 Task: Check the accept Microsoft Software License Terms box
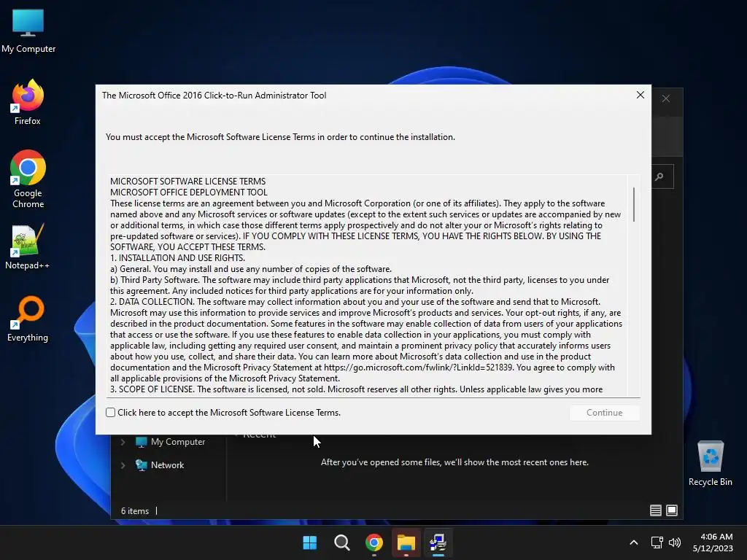point(111,413)
